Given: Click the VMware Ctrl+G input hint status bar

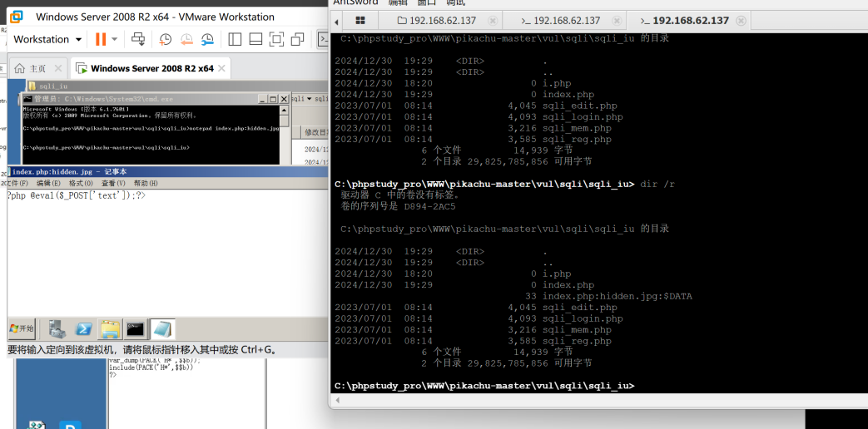Looking at the screenshot, I should (141, 350).
